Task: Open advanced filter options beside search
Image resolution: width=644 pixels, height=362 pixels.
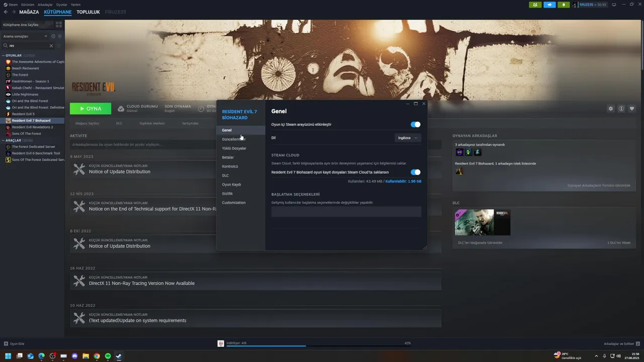Action: [59, 46]
